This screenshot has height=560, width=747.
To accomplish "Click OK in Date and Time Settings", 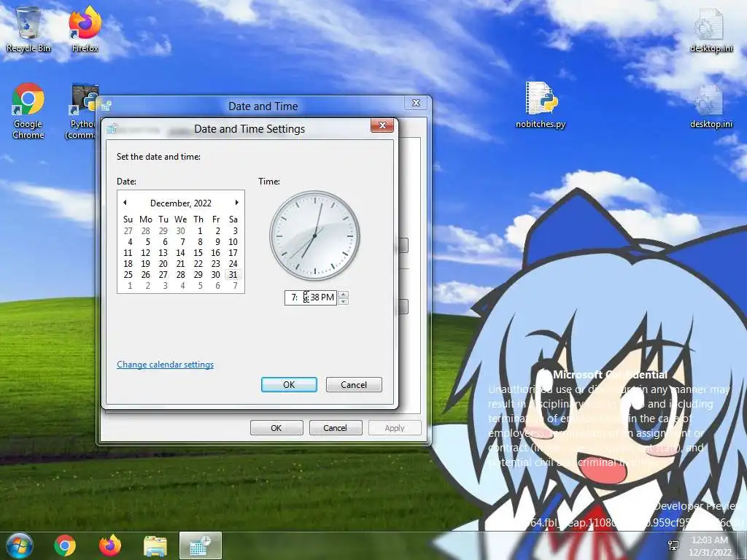I will pos(289,385).
